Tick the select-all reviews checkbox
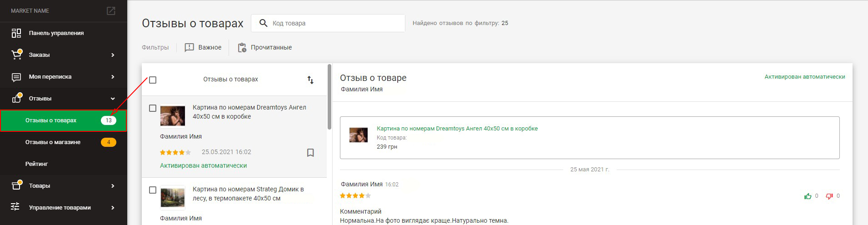Viewport: 868px width, 225px height. (153, 80)
